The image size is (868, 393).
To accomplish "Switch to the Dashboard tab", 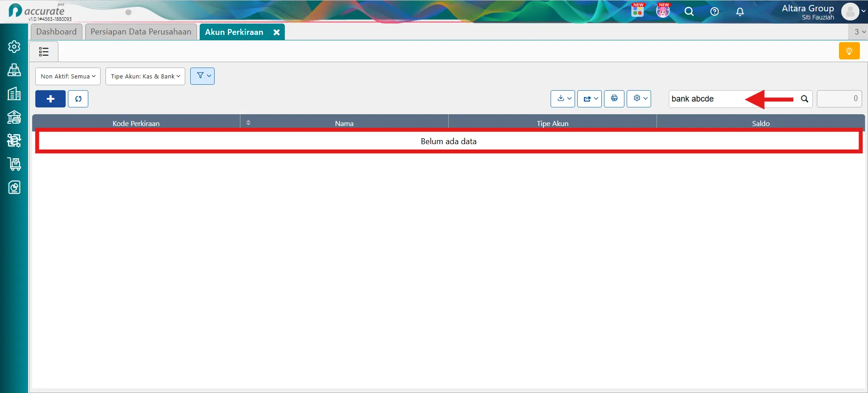I will 57,32.
